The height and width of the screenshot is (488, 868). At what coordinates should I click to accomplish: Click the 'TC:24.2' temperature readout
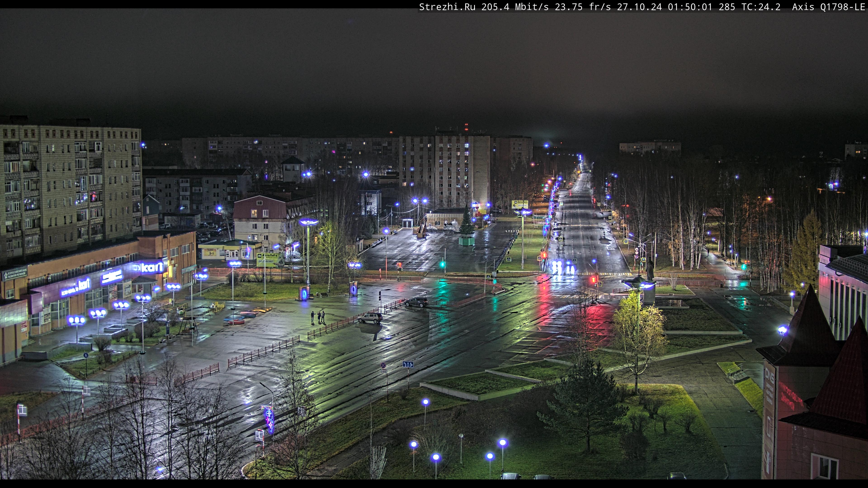point(760,7)
